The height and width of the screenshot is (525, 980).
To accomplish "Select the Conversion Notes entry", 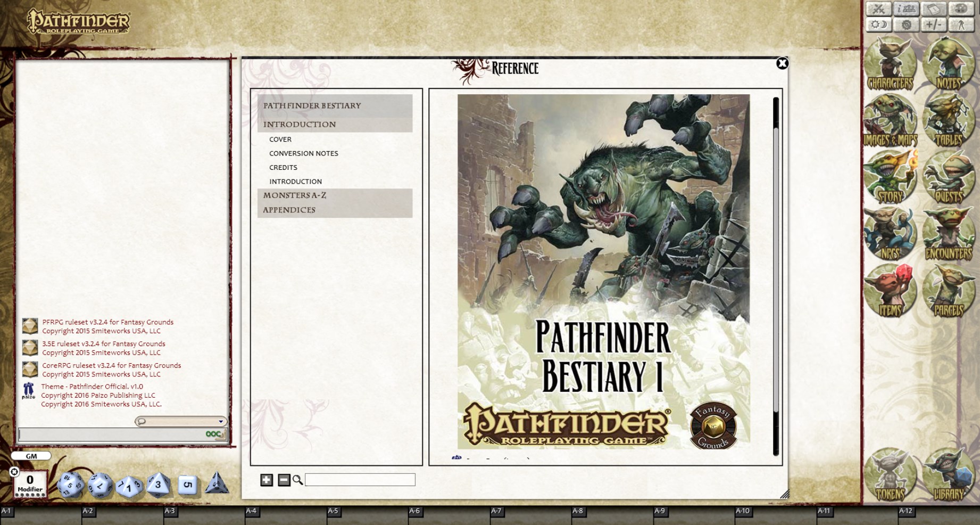I will click(x=304, y=153).
